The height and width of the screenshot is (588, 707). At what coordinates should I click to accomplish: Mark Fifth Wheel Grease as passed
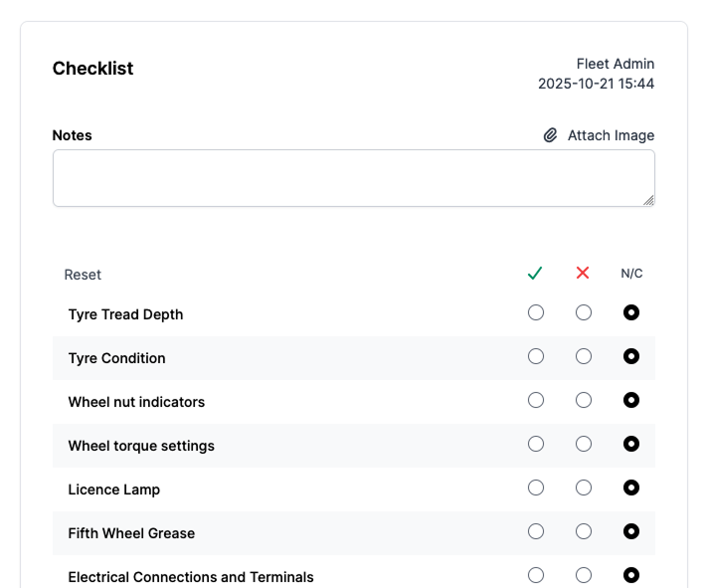(x=536, y=531)
